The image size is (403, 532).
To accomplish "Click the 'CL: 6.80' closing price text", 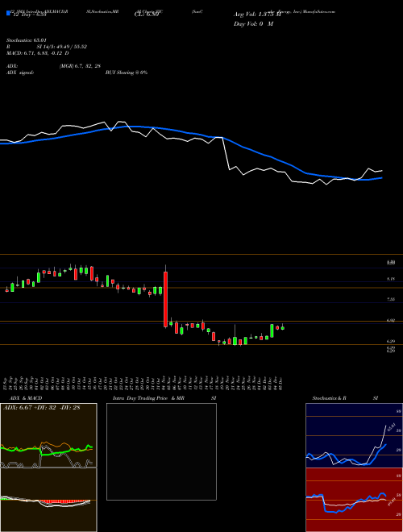I will [x=148, y=15].
